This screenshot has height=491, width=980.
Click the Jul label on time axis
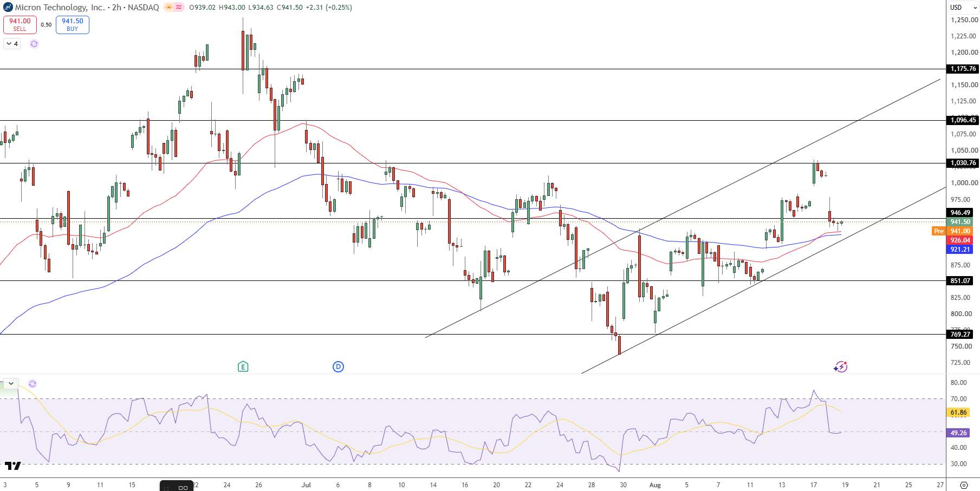pos(306,485)
